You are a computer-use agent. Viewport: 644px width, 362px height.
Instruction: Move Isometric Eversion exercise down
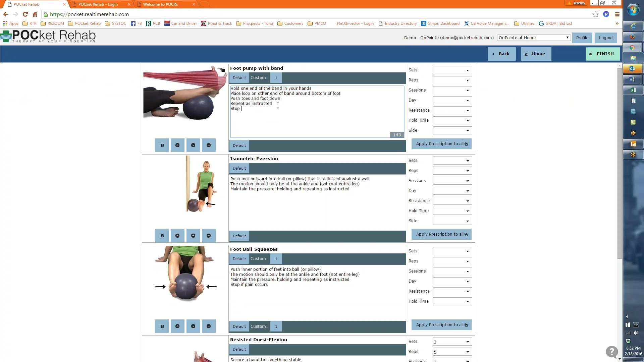[193, 236]
